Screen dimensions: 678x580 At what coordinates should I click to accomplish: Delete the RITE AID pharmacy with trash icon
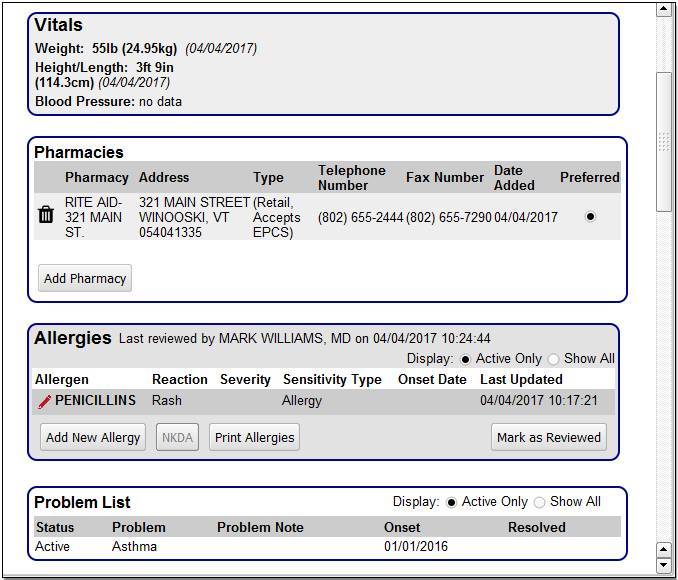(x=46, y=215)
